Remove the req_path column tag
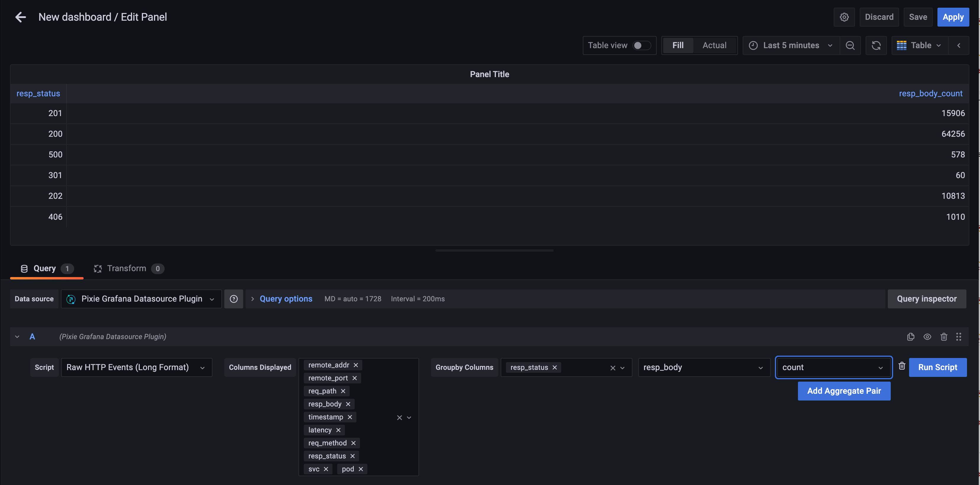This screenshot has width=980, height=485. tap(343, 391)
